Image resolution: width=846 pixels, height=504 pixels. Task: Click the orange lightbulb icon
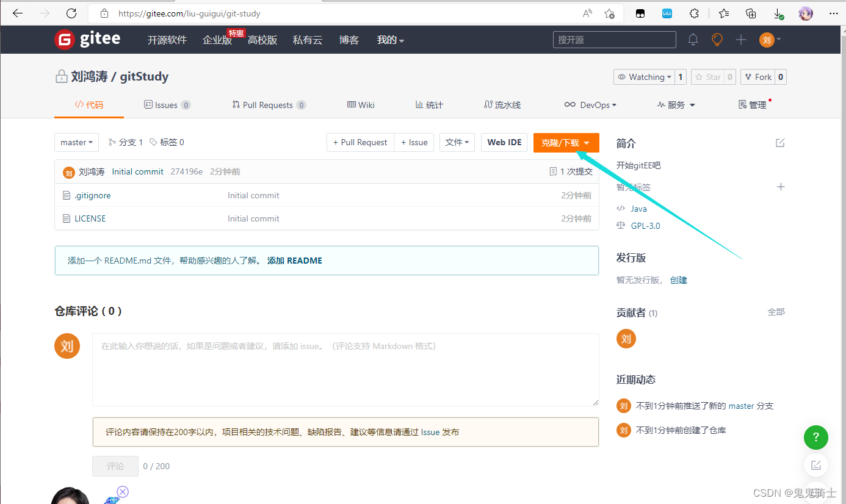point(717,40)
